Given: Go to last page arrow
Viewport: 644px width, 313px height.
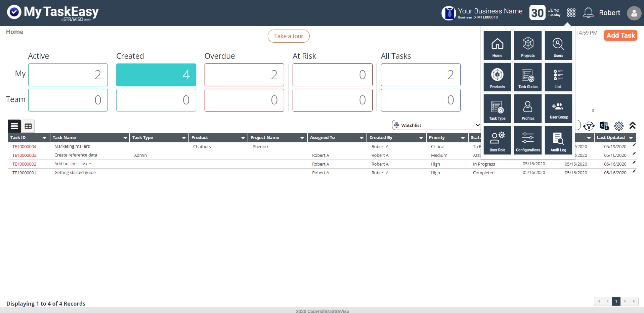Looking at the screenshot, I should tap(634, 301).
